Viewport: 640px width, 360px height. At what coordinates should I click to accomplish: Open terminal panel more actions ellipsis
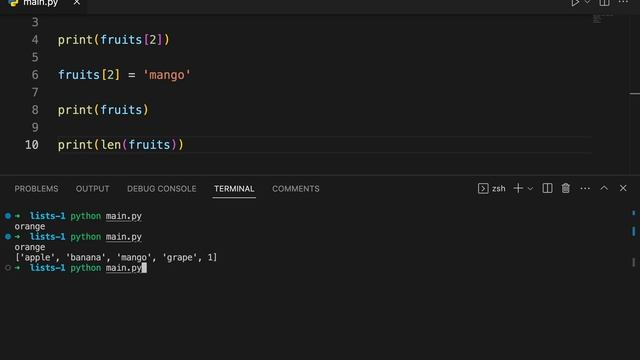pos(585,189)
